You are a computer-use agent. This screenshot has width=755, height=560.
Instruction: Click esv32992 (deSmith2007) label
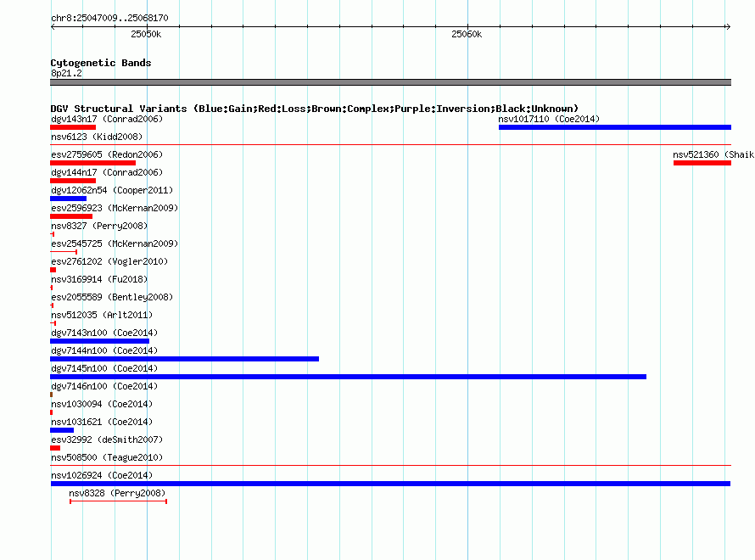pyautogui.click(x=107, y=440)
